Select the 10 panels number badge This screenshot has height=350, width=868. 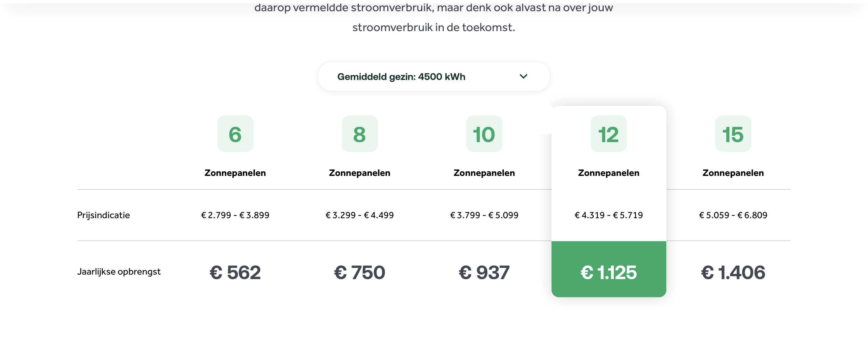(x=484, y=134)
